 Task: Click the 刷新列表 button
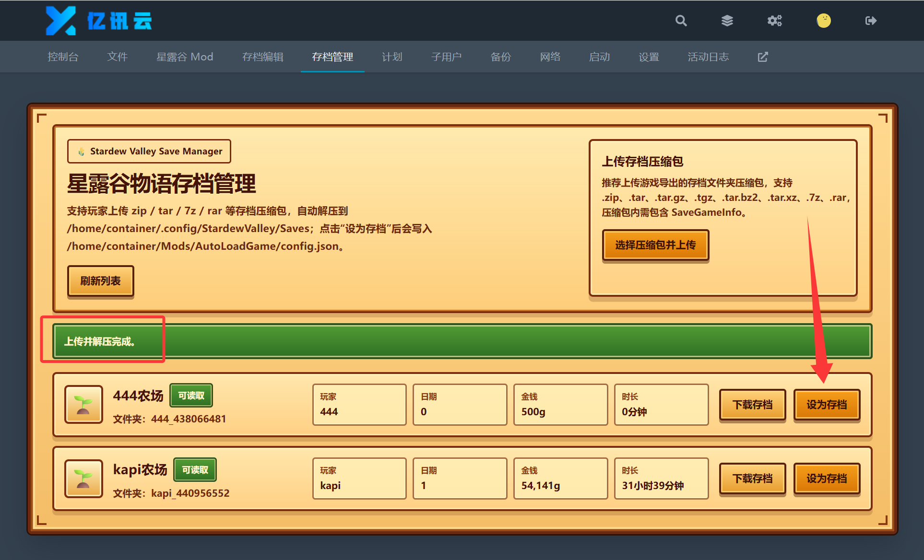(100, 281)
